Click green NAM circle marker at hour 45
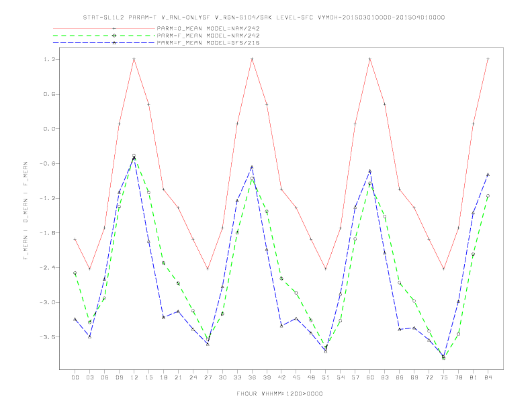Image resolution: width=532 pixels, height=411 pixels. click(x=296, y=293)
